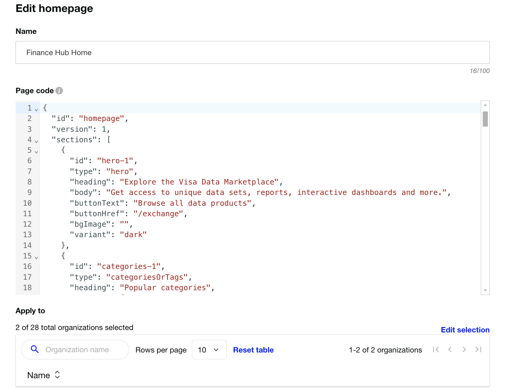Click the search magnifier icon
The image size is (532, 392).
coord(35,349)
